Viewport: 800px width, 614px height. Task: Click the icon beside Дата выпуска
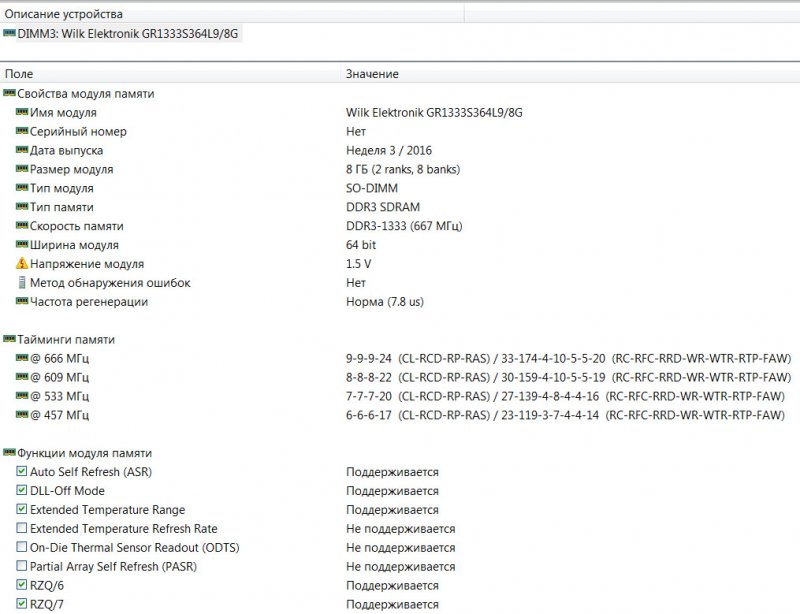coord(22,150)
